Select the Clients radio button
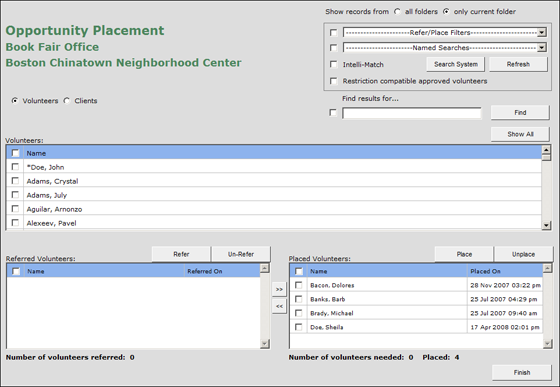This screenshot has width=560, height=387. pyautogui.click(x=66, y=101)
